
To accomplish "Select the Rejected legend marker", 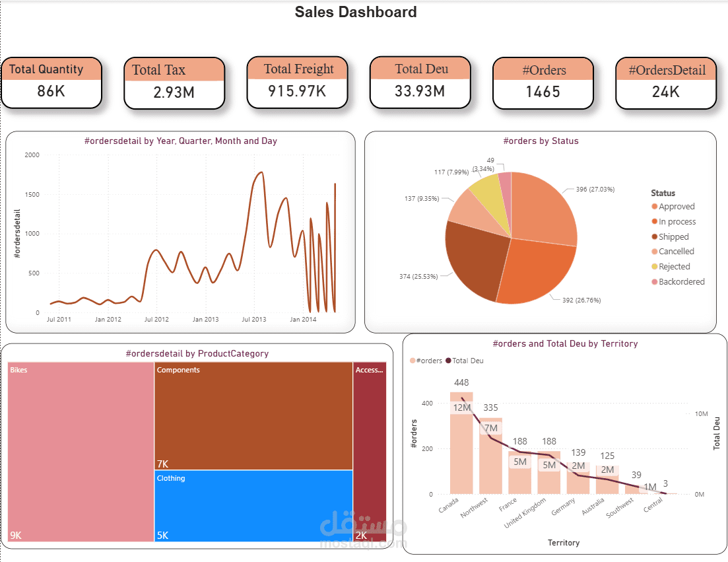I will pyautogui.click(x=655, y=266).
